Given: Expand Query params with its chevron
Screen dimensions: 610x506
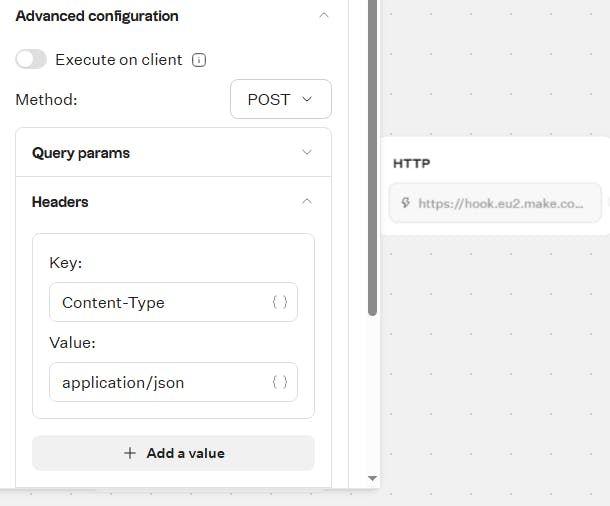Looking at the screenshot, I should 307,153.
